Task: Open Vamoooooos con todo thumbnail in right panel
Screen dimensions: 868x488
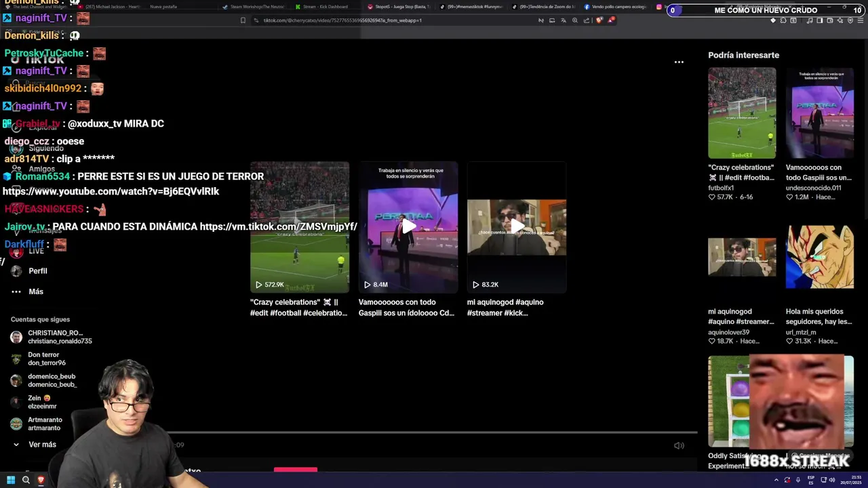Action: coord(820,113)
